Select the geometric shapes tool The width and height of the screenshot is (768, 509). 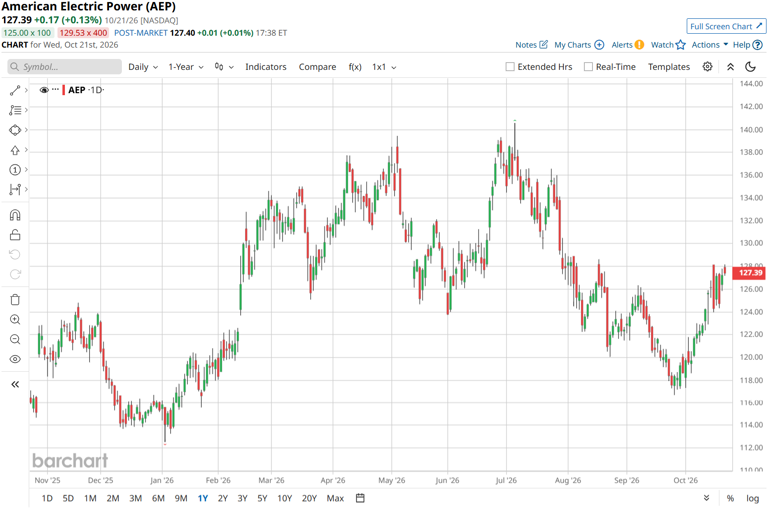click(15, 130)
